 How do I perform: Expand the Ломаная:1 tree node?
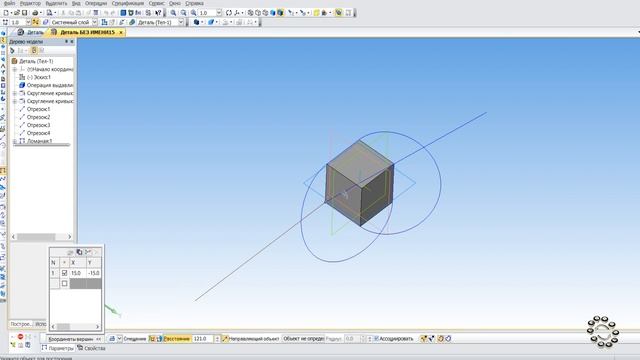pyautogui.click(x=15, y=141)
